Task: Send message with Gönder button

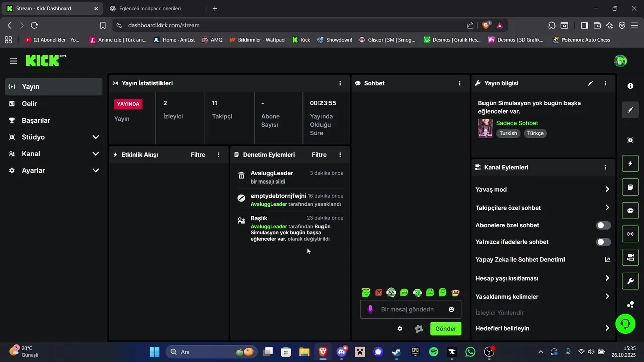Action: pos(446,329)
